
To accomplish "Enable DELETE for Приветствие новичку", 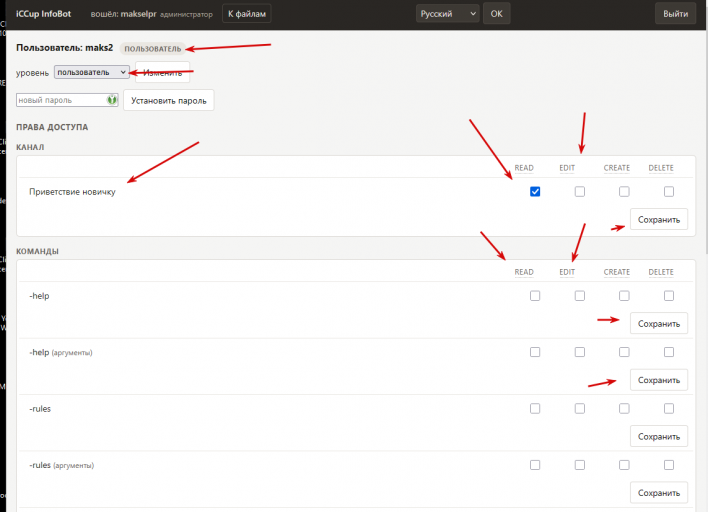I will point(669,191).
